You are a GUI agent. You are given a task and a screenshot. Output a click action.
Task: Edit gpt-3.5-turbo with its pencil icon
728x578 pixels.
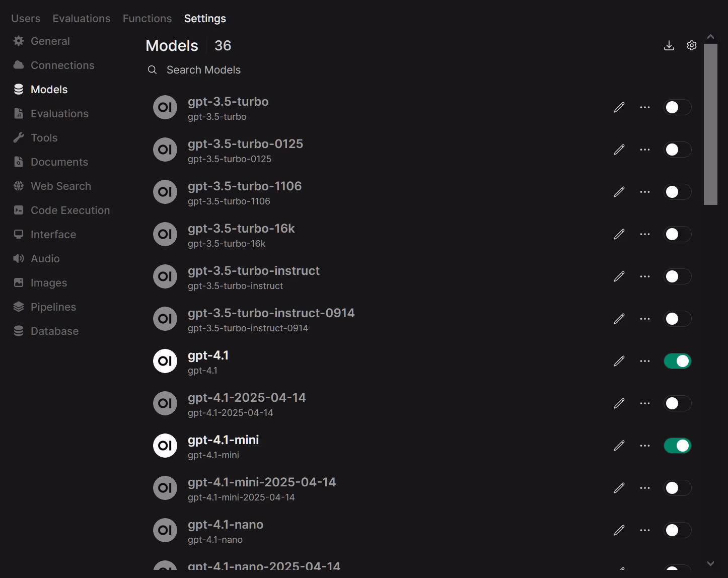[619, 107]
